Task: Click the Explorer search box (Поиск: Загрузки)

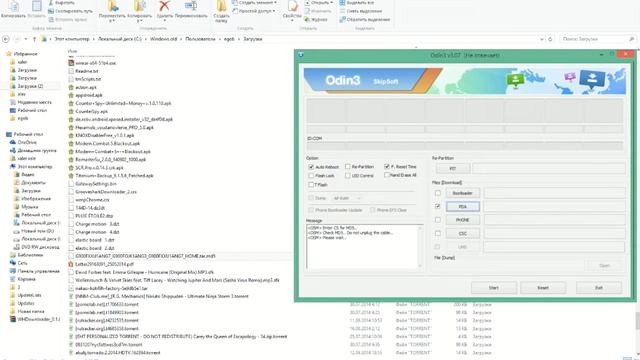Action: tap(598, 39)
